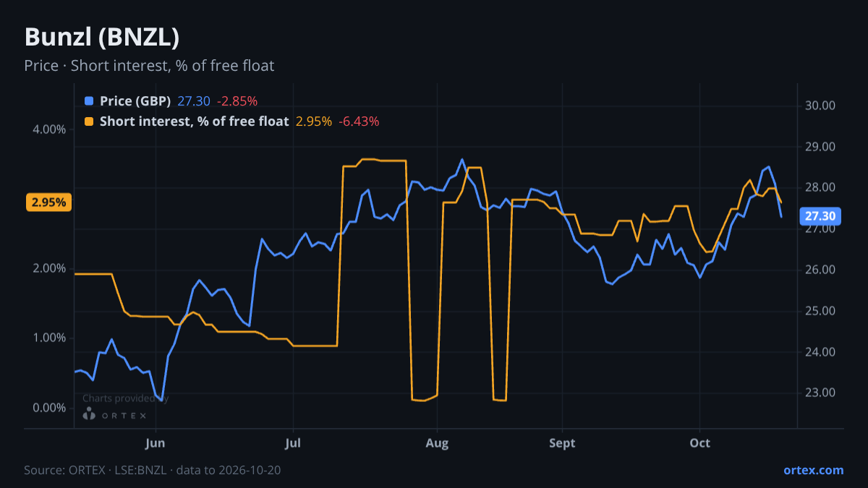Click the Jul x-axis label
868x488 pixels.
pyautogui.click(x=293, y=442)
